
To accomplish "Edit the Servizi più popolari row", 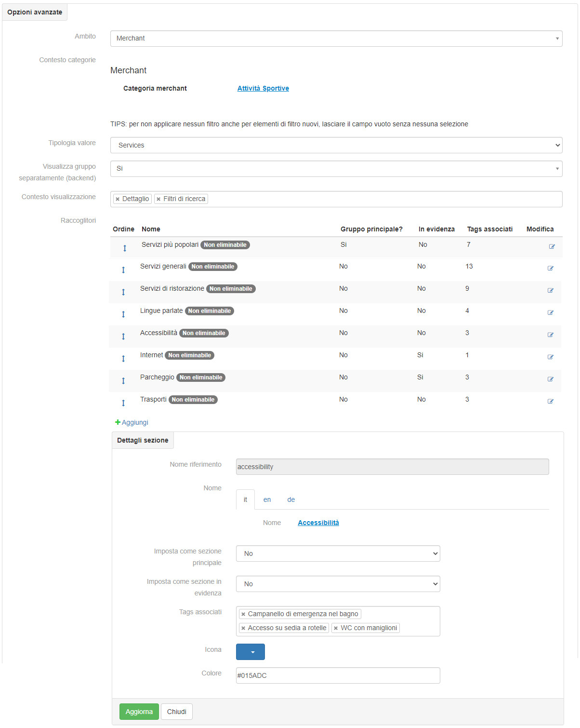I will [552, 246].
